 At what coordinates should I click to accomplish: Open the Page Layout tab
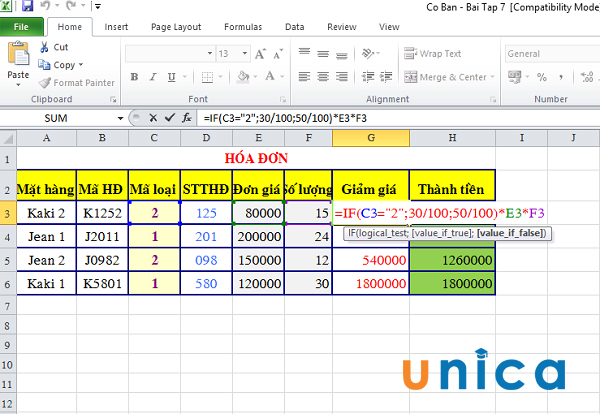click(174, 27)
